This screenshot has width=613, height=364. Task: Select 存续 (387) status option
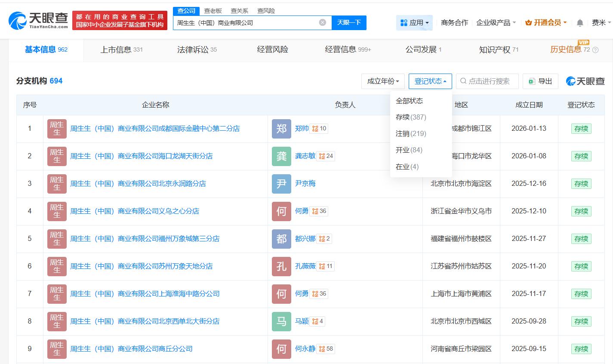click(411, 117)
